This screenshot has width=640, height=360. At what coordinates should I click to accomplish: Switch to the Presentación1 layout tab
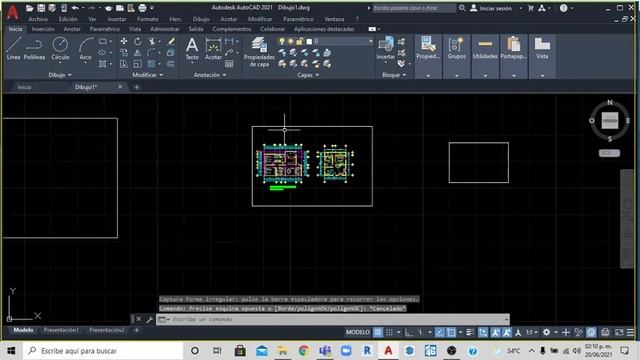coord(61,330)
